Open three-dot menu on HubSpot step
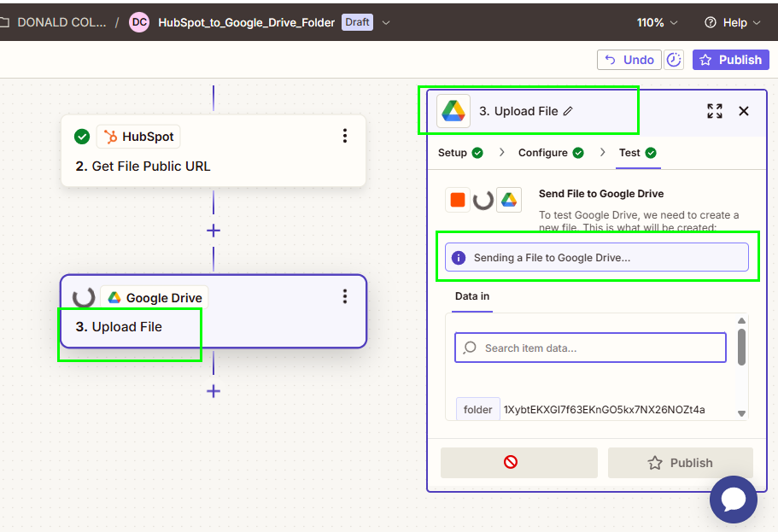The height and width of the screenshot is (532, 778). point(345,136)
